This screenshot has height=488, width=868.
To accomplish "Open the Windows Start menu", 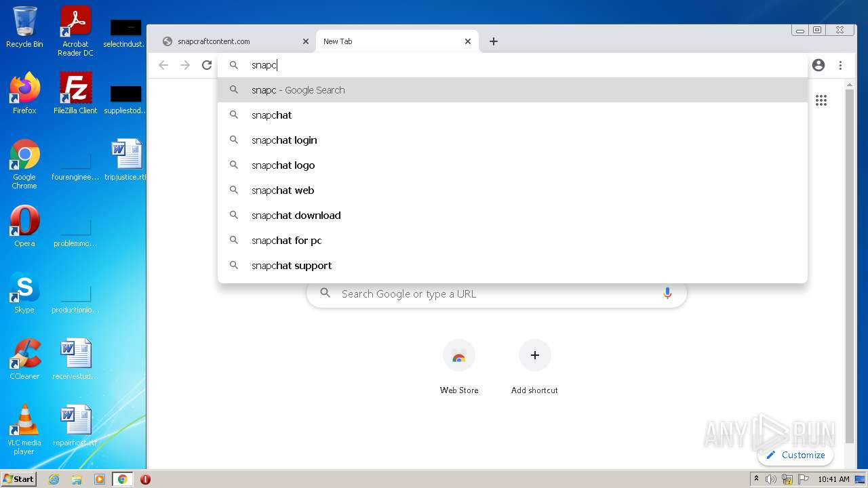I will tap(19, 479).
